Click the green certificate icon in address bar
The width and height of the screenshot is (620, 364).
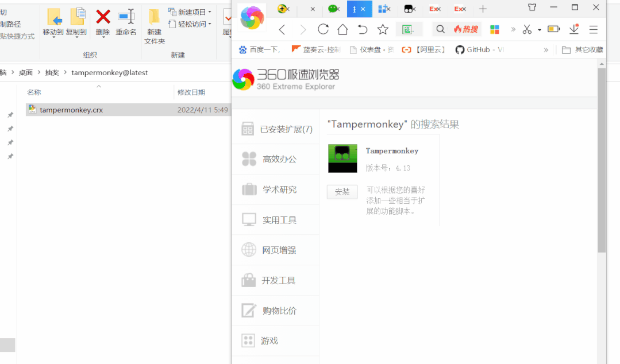407,29
